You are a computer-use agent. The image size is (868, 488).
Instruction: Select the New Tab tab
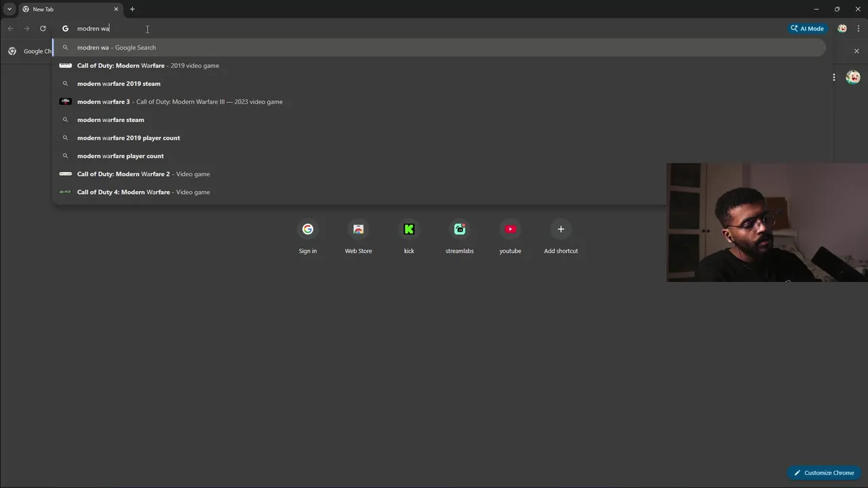(x=71, y=9)
